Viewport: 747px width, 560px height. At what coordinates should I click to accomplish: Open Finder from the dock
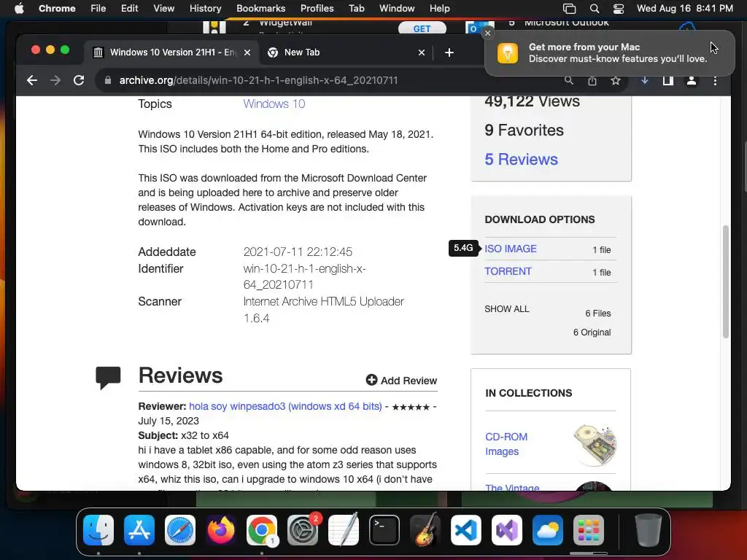click(x=98, y=530)
